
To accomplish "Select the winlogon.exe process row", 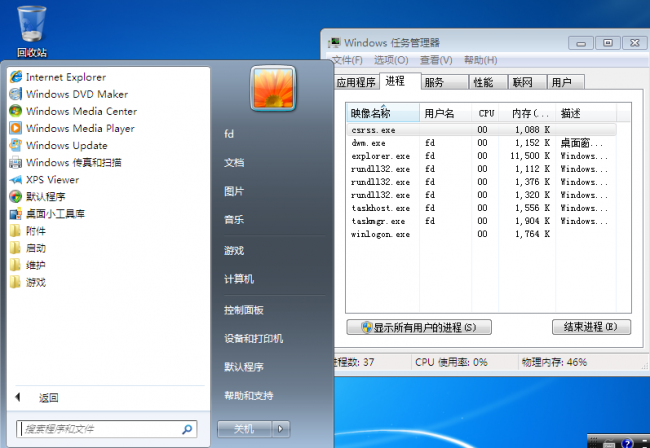I will pos(482,234).
